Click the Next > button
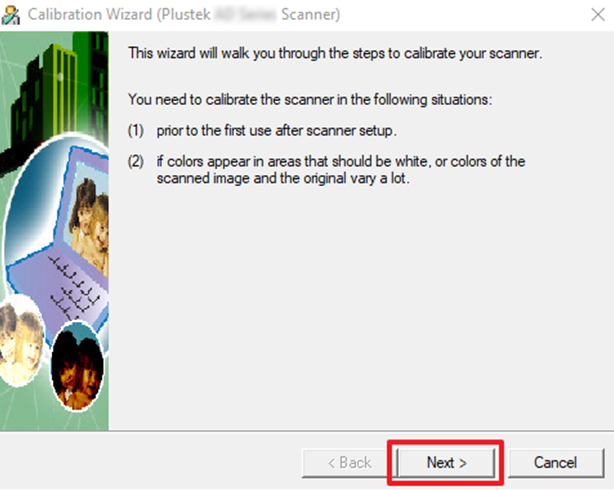 446,463
